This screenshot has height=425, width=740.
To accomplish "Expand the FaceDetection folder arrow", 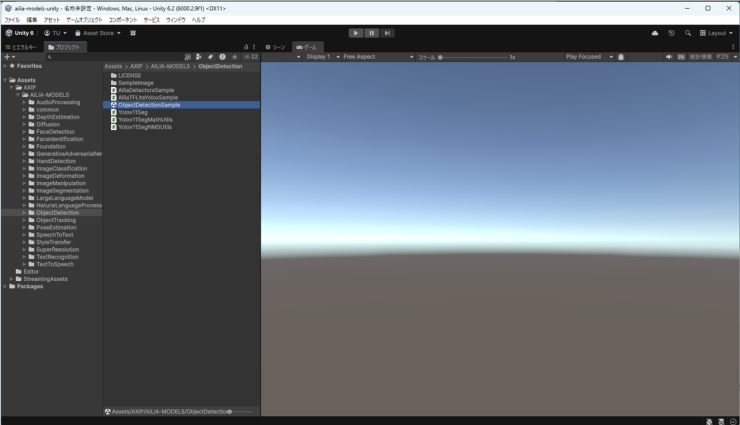I will 24,132.
